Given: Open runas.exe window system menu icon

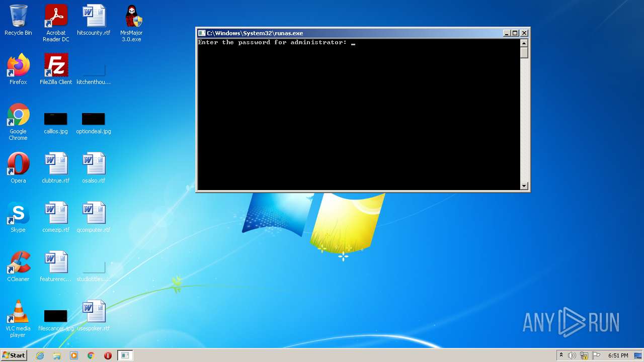Looking at the screenshot, I should (x=202, y=33).
